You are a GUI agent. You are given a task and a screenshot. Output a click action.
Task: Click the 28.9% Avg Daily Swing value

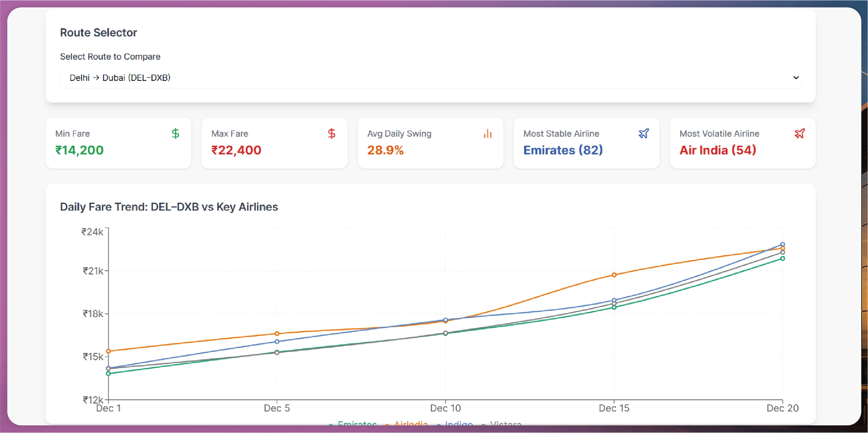click(x=386, y=150)
